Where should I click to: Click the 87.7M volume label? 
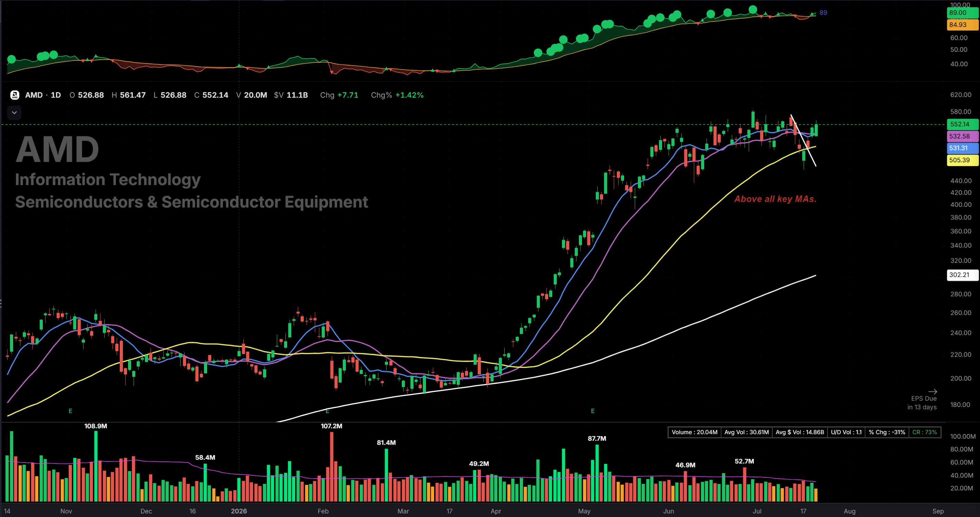coord(597,438)
